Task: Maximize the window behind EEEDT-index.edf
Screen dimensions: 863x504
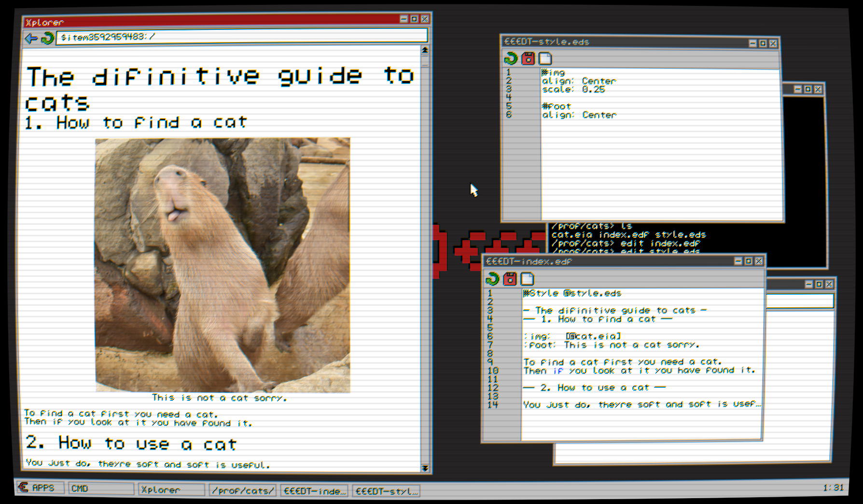Action: [819, 285]
